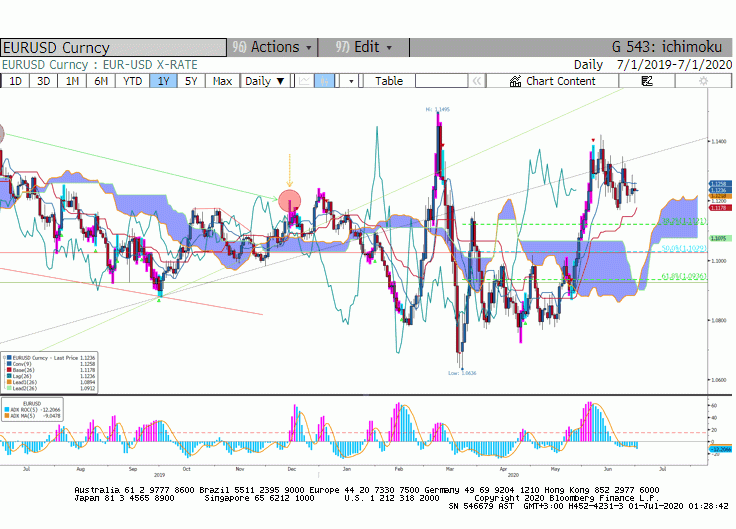Select the 3D time range
Viewport: 736px width, 529px height.
(x=44, y=81)
